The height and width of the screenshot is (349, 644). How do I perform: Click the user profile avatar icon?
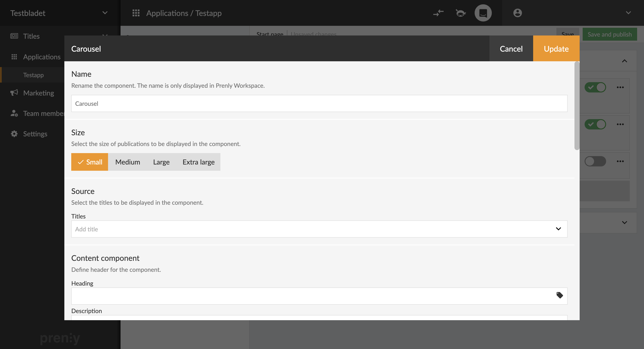tap(517, 13)
